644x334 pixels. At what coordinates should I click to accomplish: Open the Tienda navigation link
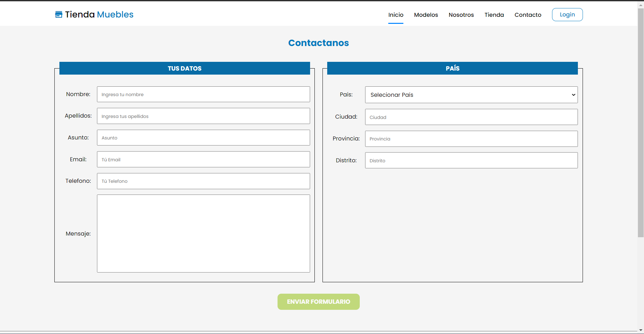coord(494,15)
